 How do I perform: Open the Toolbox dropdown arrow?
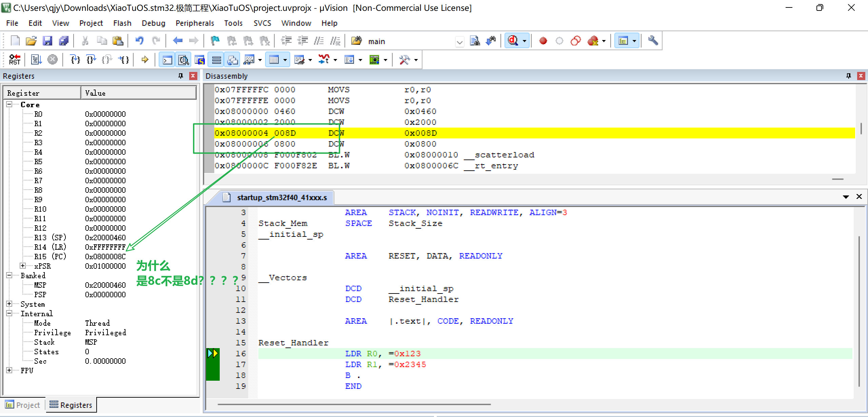click(x=416, y=60)
